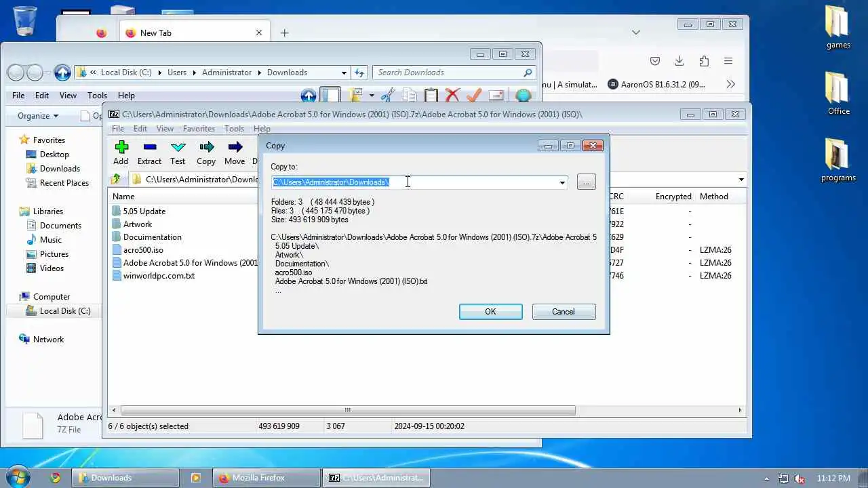Click the green Add icon in 7-Zip
The height and width of the screenshot is (488, 868).
121,146
